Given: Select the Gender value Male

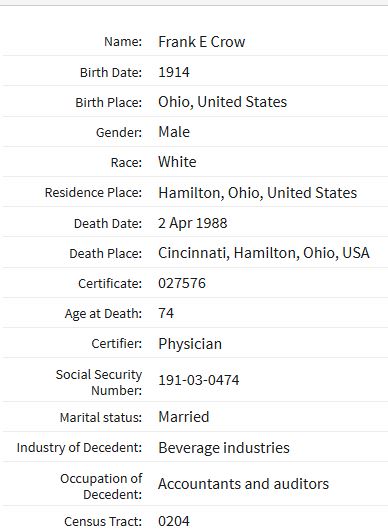Looking at the screenshot, I should pos(174,132).
